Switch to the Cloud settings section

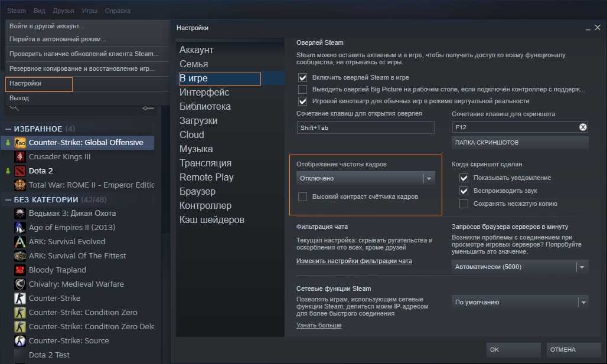point(192,135)
